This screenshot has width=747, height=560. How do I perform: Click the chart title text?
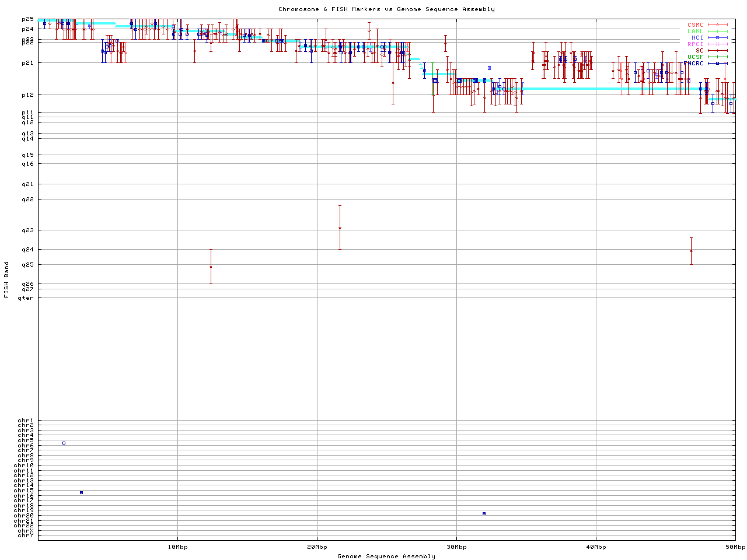[386, 9]
